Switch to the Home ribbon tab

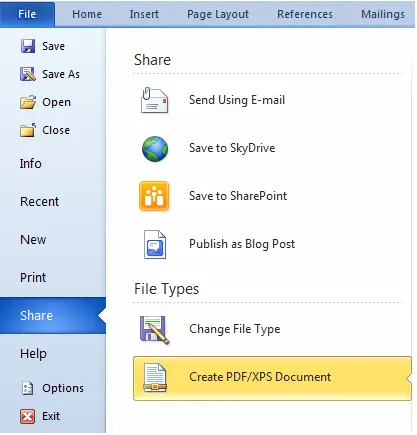click(87, 14)
